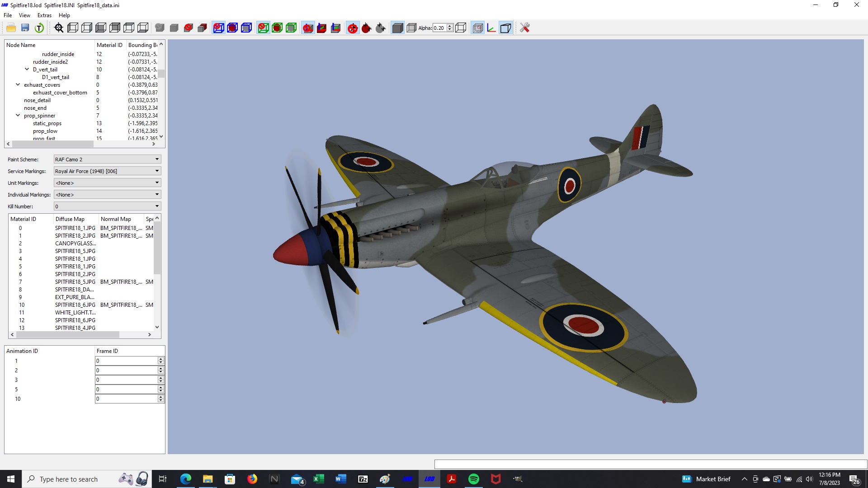Open the File menu
Viewport: 868px width, 488px height.
tap(8, 15)
